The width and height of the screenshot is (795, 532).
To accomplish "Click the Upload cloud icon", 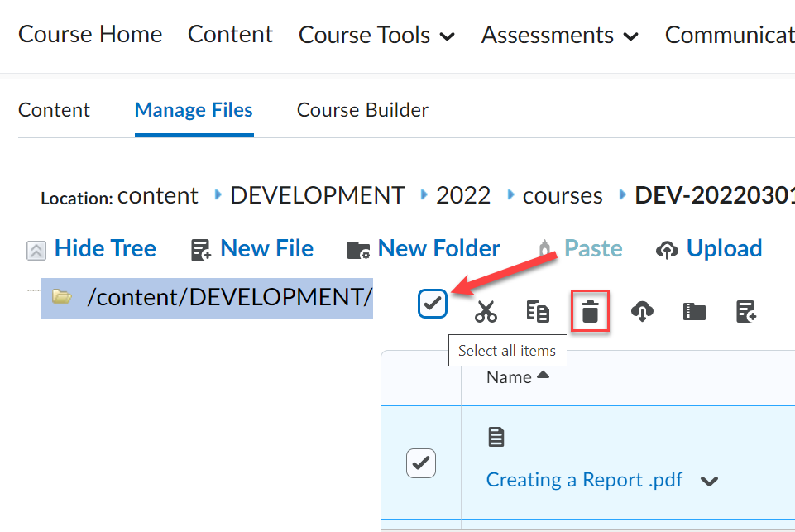I will tap(667, 250).
